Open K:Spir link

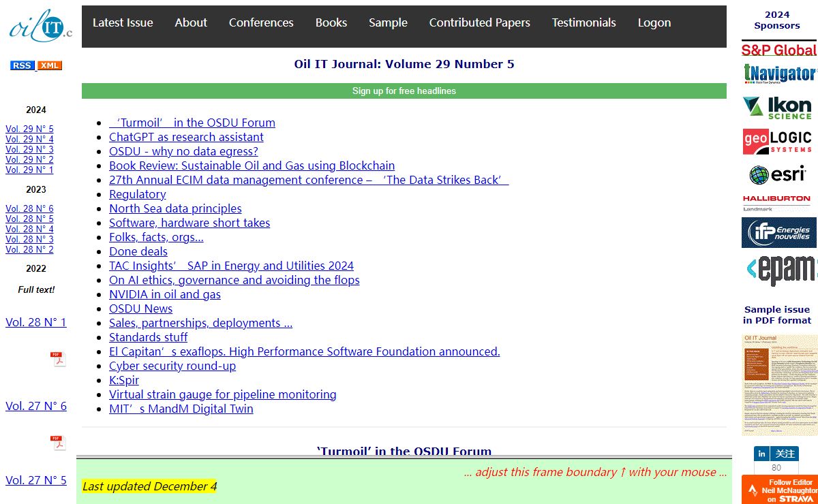pos(124,380)
